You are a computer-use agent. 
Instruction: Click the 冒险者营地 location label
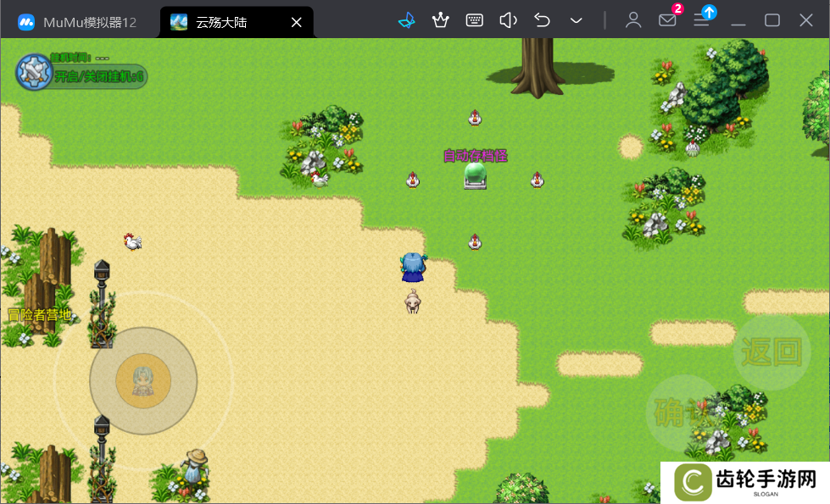pos(40,315)
